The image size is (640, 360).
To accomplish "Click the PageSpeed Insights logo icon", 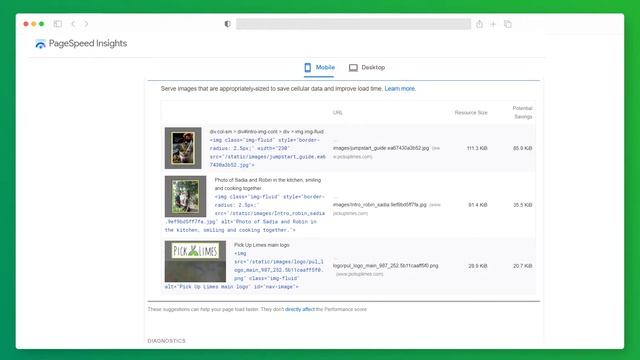I will pyautogui.click(x=40, y=44).
